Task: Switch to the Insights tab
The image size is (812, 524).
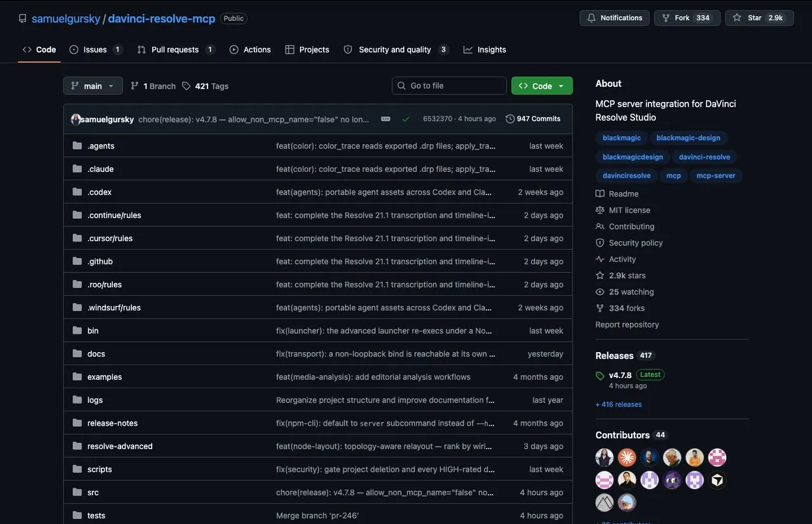Action: [x=485, y=49]
